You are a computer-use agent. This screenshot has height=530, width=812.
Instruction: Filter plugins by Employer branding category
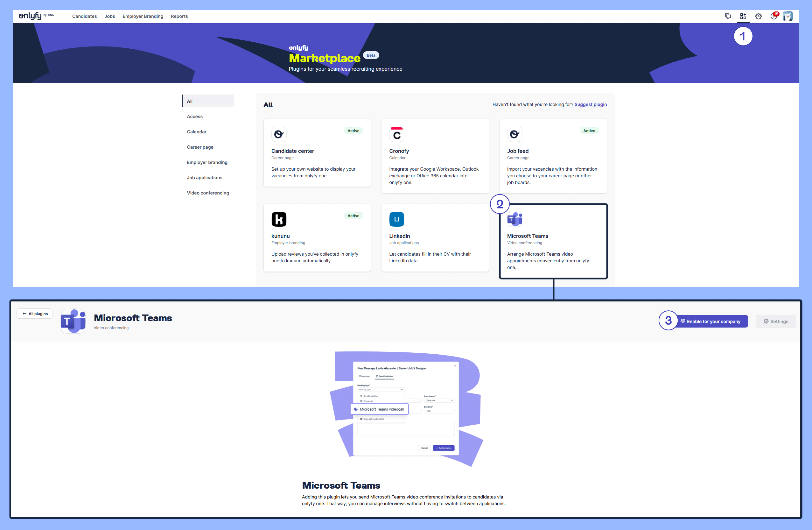[x=207, y=162]
